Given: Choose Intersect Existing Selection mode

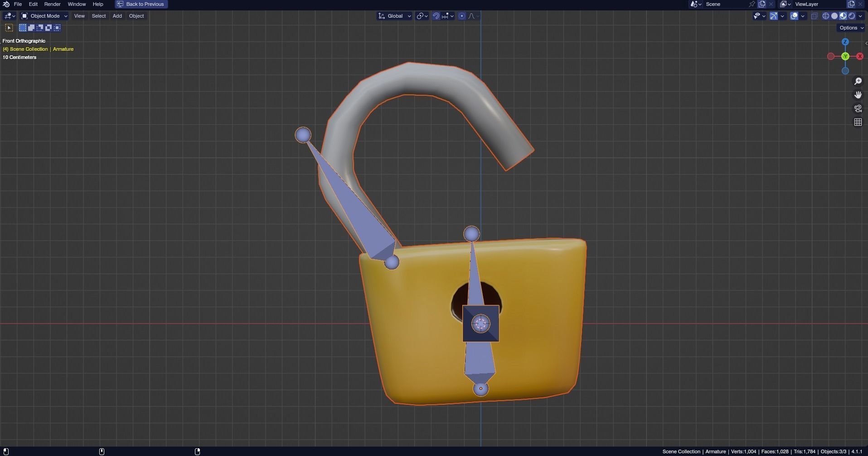Looking at the screenshot, I should point(57,28).
